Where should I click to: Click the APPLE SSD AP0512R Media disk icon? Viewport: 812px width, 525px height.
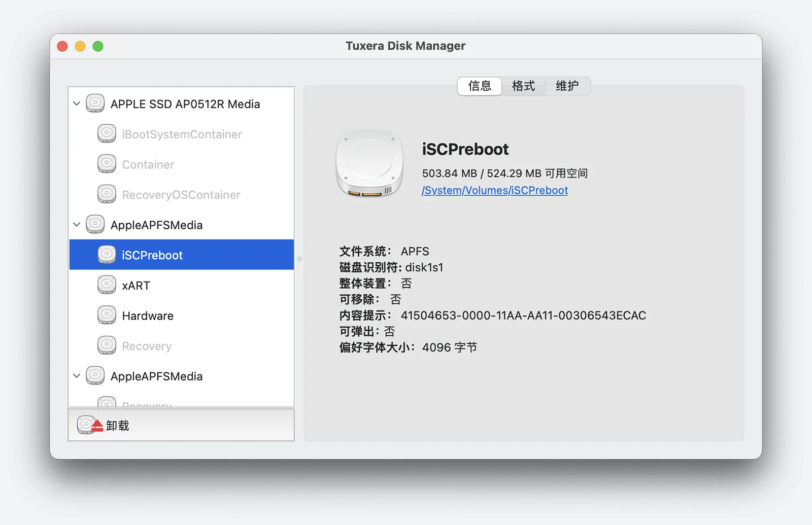coord(95,103)
